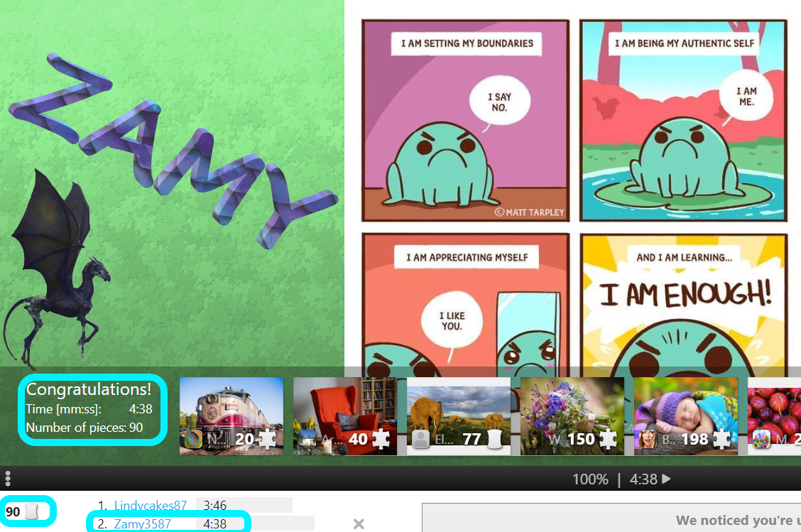
Task: Click the author avatar on the cherries puzzle
Action: tap(761, 439)
